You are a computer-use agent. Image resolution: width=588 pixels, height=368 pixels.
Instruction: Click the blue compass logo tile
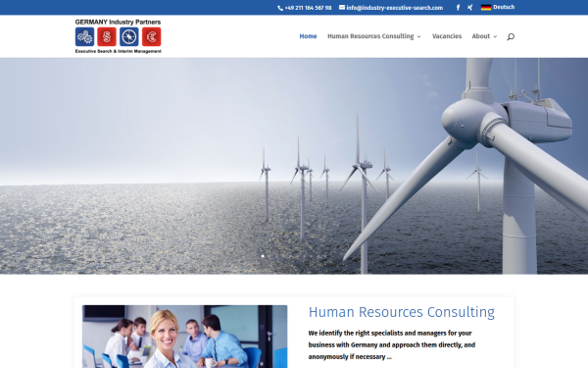click(129, 37)
